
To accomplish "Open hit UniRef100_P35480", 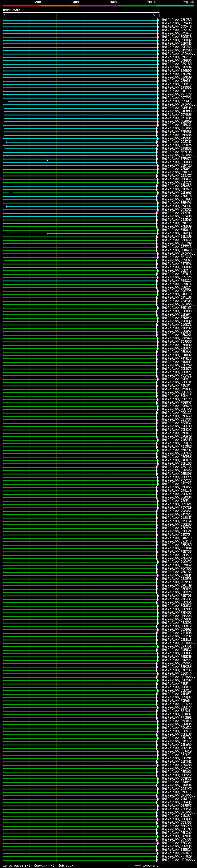I will tap(177, 23).
